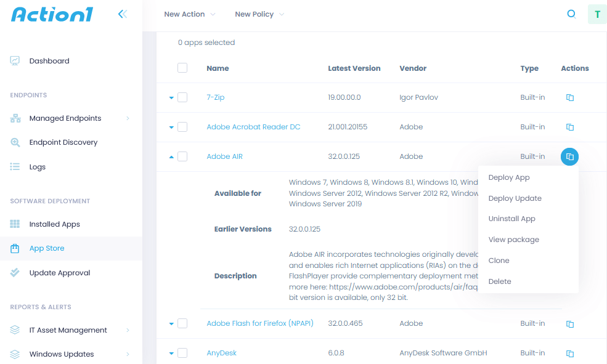Click the 0 apps selected link

(206, 42)
